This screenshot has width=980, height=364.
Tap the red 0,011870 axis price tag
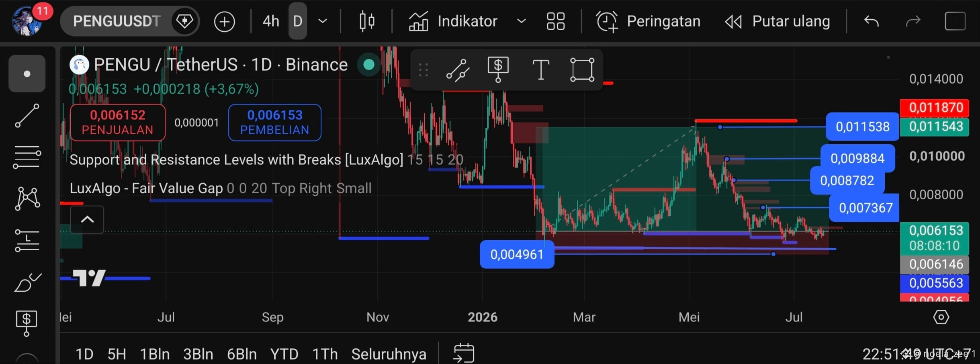935,108
